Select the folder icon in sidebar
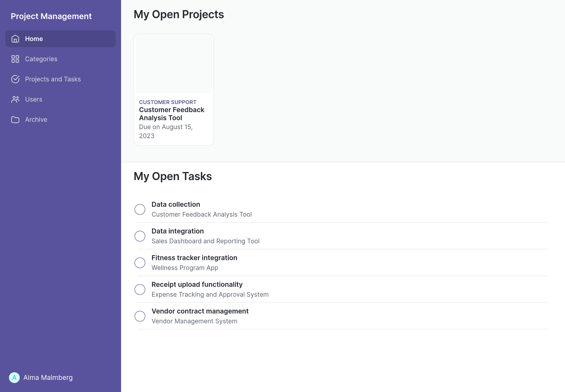The height and width of the screenshot is (392, 565). (x=15, y=119)
